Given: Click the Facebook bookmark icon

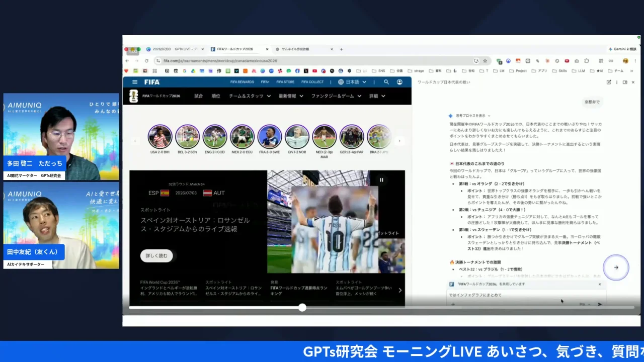Looking at the screenshot, I should (297, 71).
